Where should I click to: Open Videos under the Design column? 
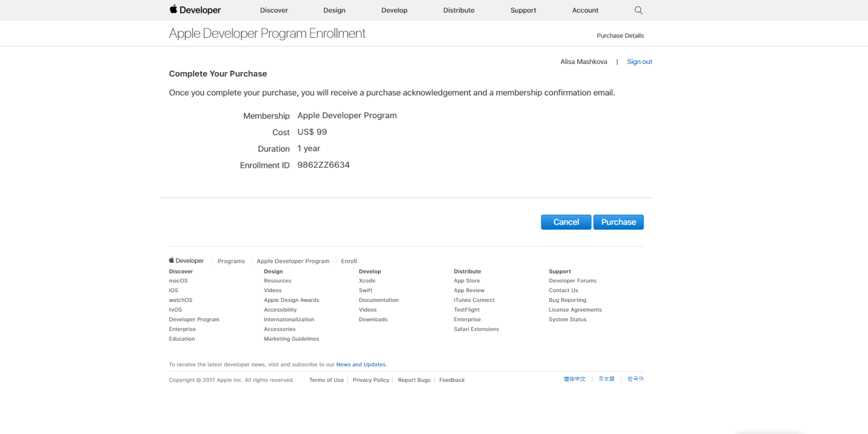(273, 291)
